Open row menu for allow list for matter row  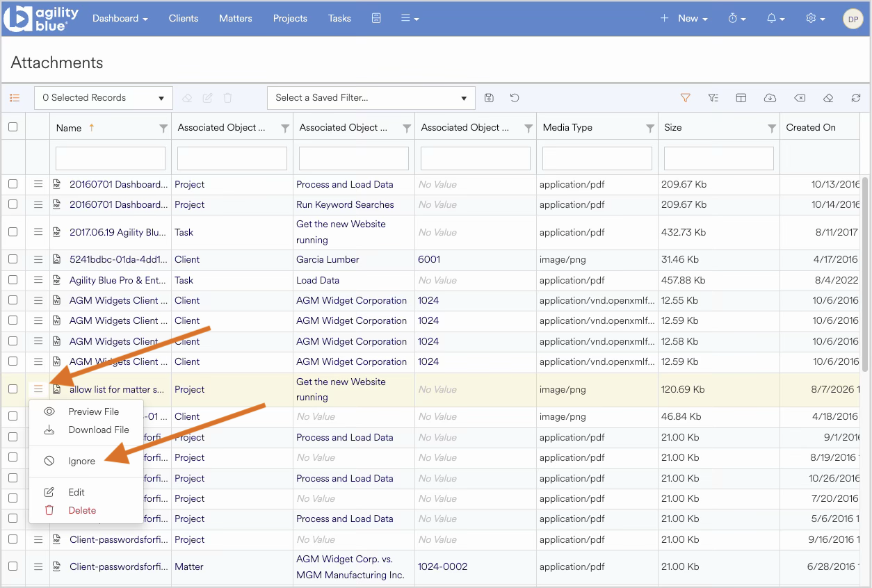pos(38,389)
